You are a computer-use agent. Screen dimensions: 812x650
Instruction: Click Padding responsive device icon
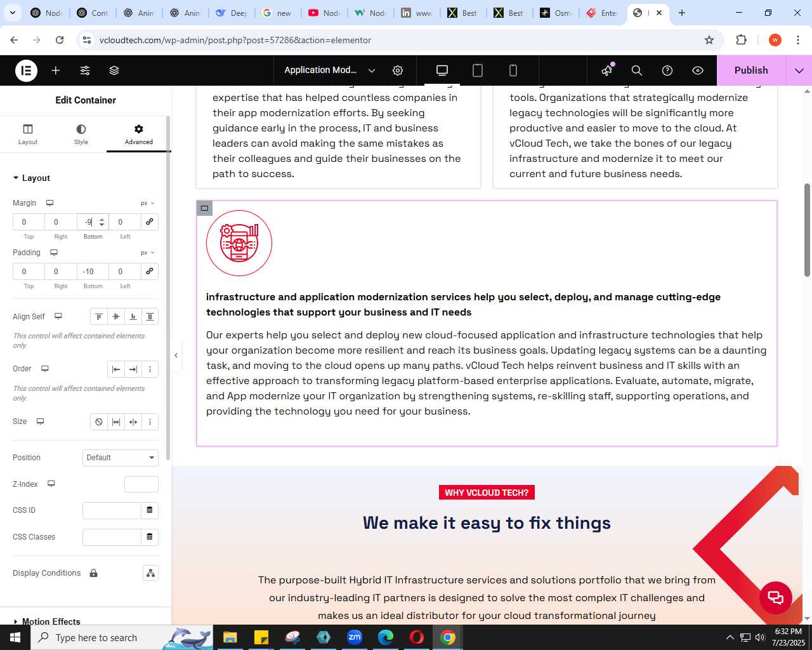coord(54,253)
